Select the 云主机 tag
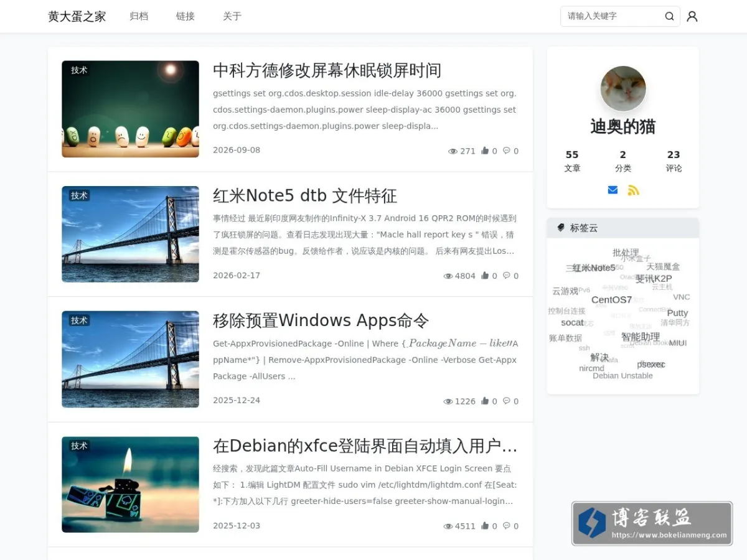This screenshot has height=560, width=747. pyautogui.click(x=662, y=287)
